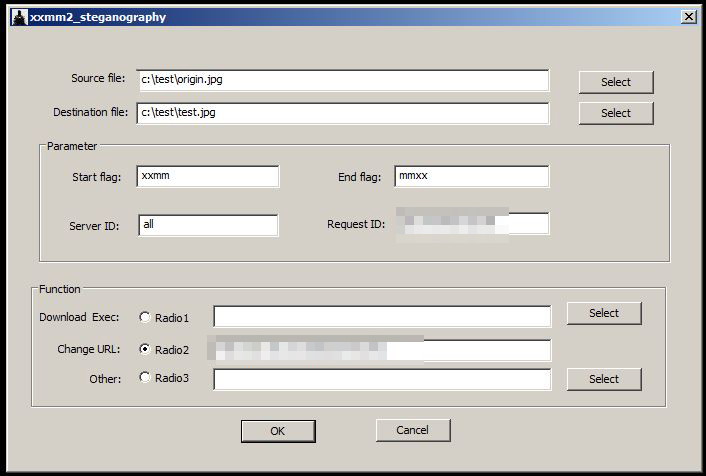The height and width of the screenshot is (476, 706).
Task: Dismiss dialog with the Cancel button
Action: [413, 430]
